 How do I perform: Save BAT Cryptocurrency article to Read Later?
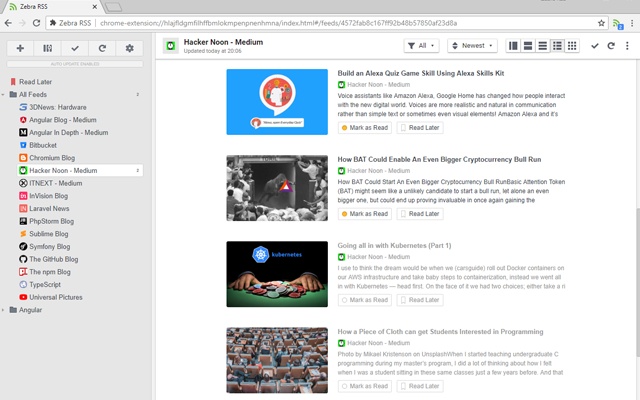coord(420,214)
